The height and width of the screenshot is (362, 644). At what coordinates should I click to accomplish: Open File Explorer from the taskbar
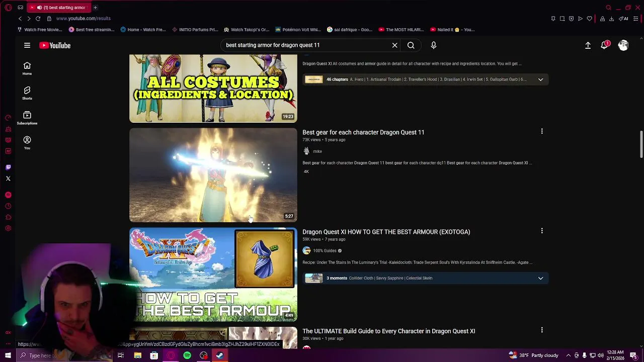point(137,355)
